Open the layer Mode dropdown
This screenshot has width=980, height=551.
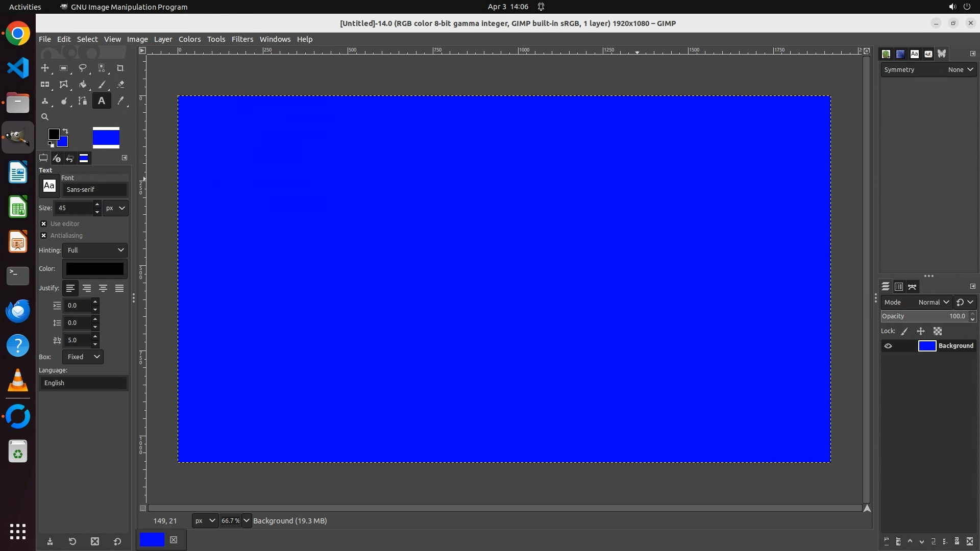(934, 302)
